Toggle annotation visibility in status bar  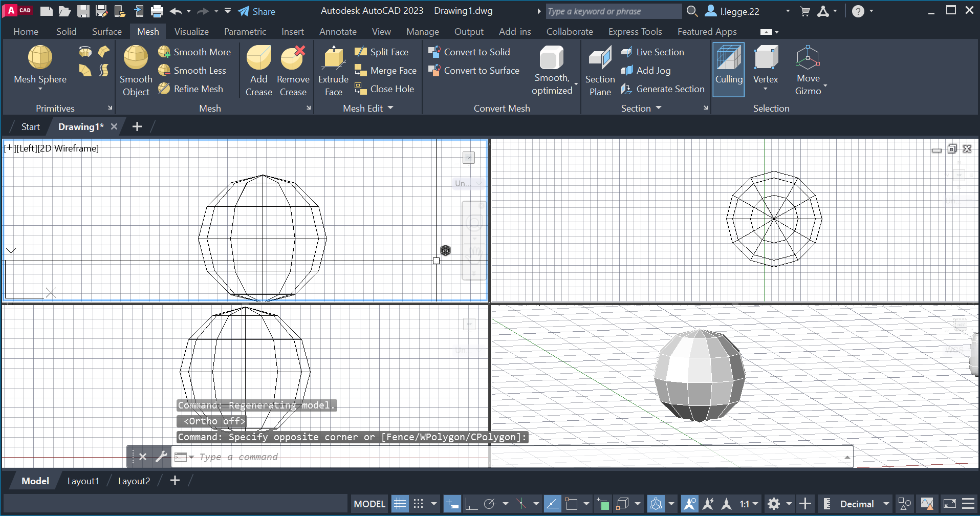pyautogui.click(x=690, y=504)
